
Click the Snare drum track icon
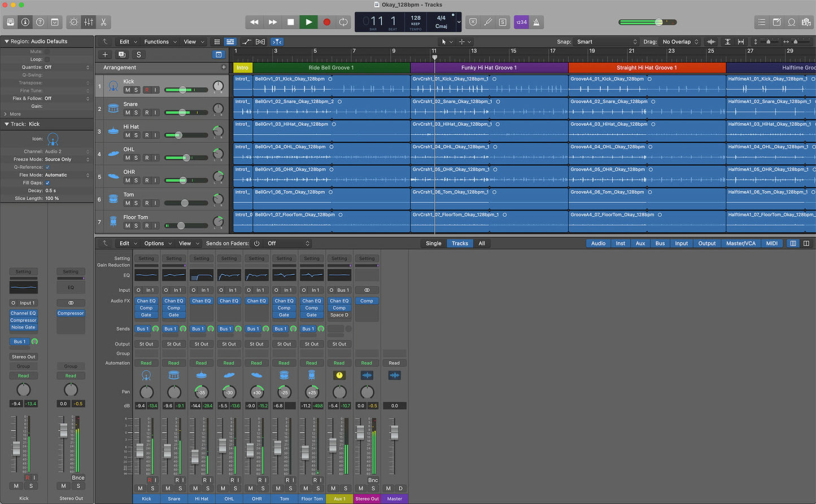(114, 108)
